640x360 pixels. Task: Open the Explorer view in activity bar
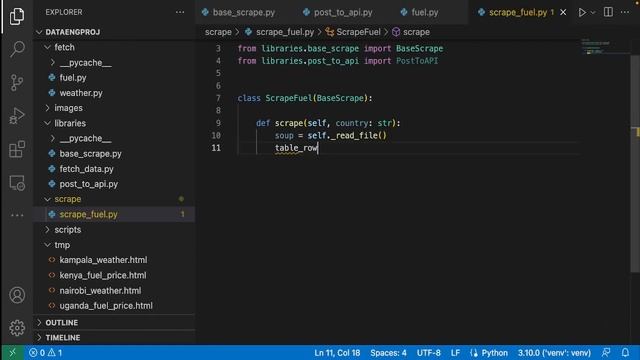click(17, 16)
